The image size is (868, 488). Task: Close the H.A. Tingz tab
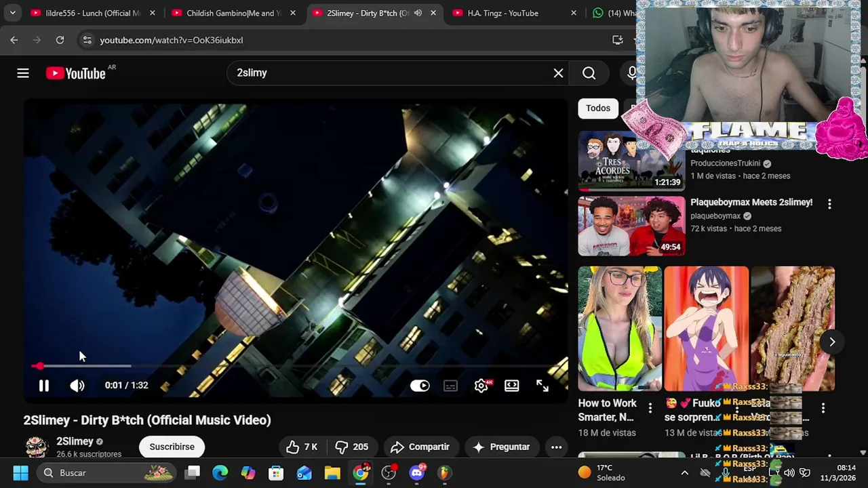574,13
